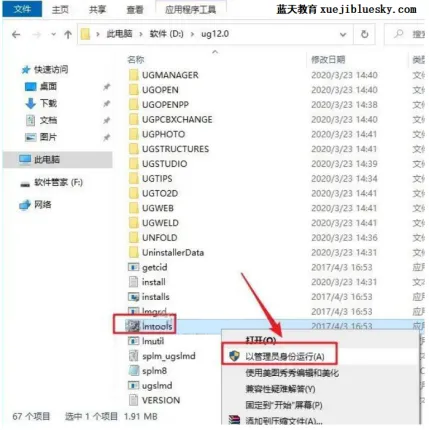Open the recent locations dropdown arrow

pyautogui.click(x=53, y=34)
